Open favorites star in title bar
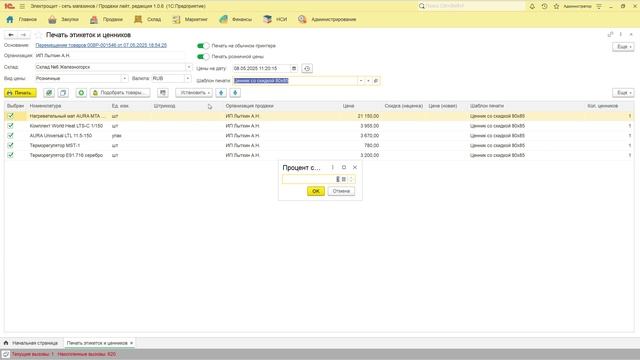 click(556, 6)
